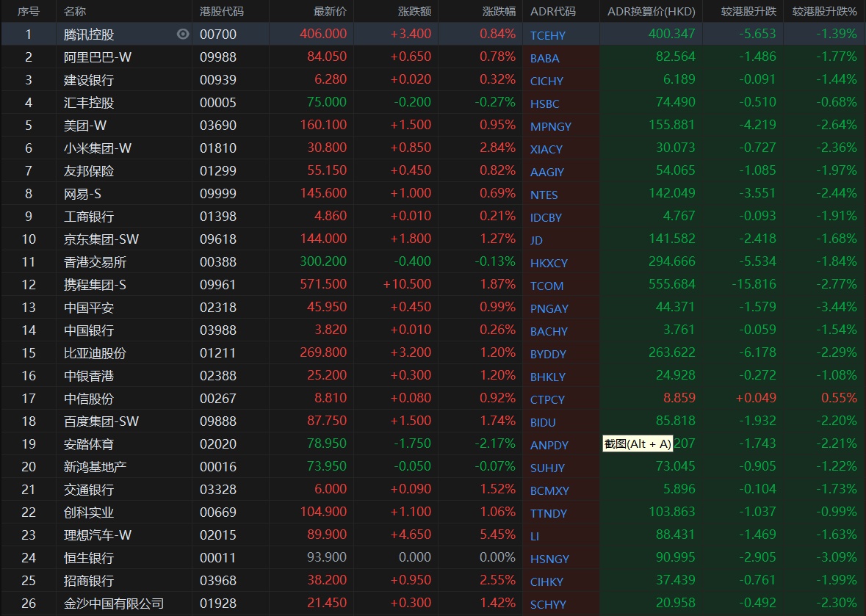Screen dimensions: 866x616
Task: Select the 理想汽车-W stock name
Action: coord(98,535)
